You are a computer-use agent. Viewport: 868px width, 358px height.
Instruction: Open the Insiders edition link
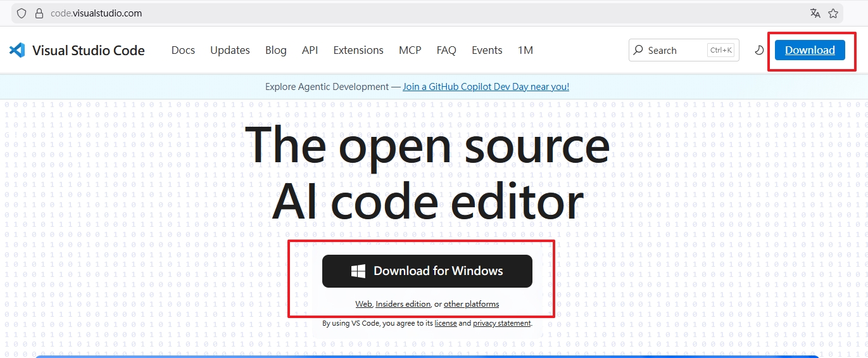tap(403, 304)
